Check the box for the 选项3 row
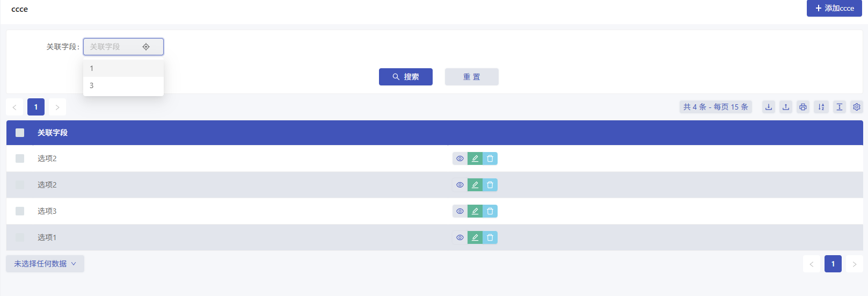This screenshot has height=296, width=868. point(20,211)
